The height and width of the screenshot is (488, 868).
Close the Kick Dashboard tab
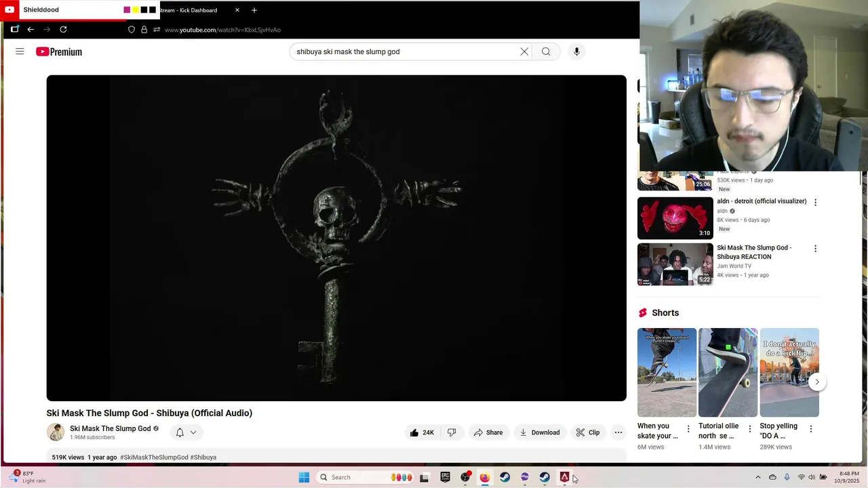[x=237, y=10]
